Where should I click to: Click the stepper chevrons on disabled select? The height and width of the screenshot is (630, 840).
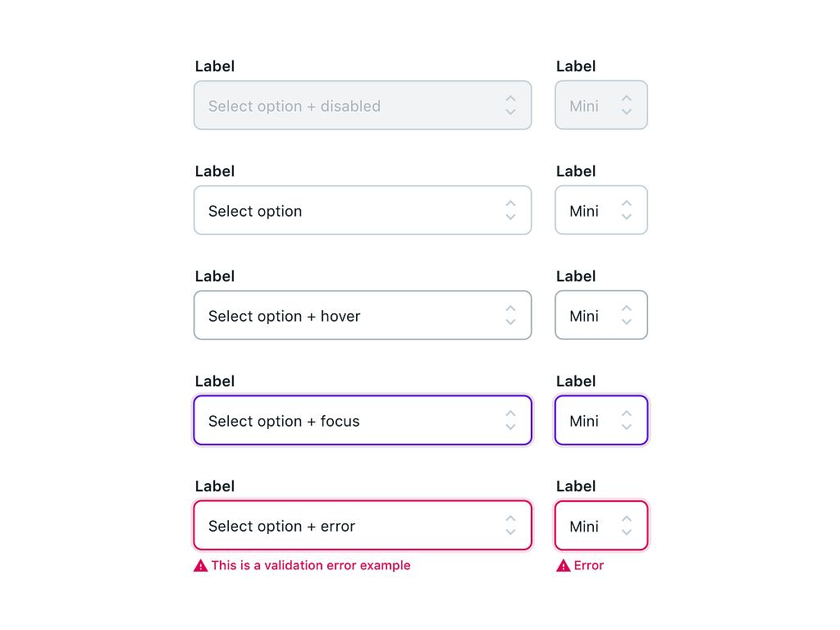(509, 105)
